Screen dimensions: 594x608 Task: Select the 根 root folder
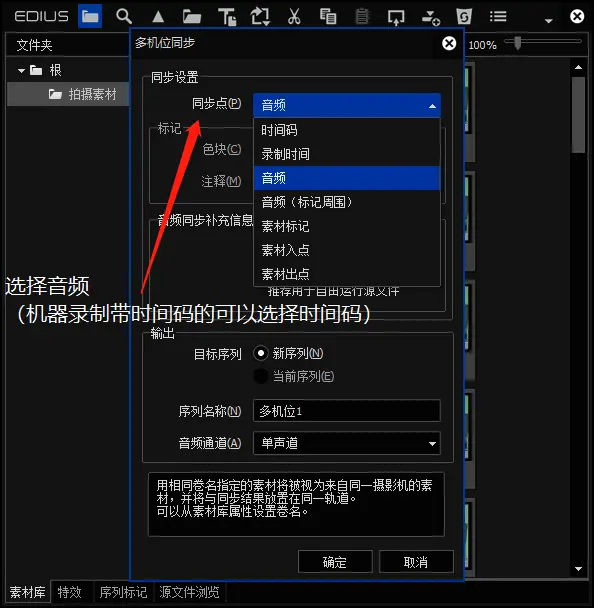(x=55, y=70)
